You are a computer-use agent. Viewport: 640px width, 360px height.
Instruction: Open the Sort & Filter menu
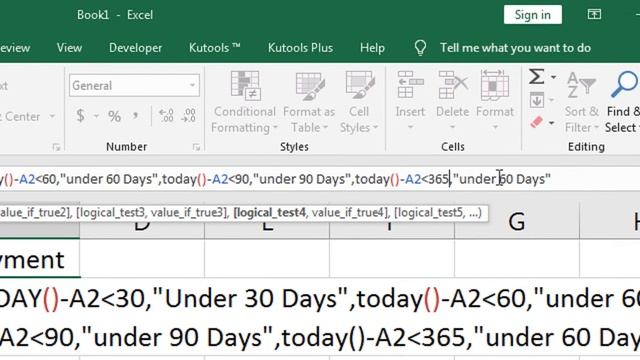[582, 102]
